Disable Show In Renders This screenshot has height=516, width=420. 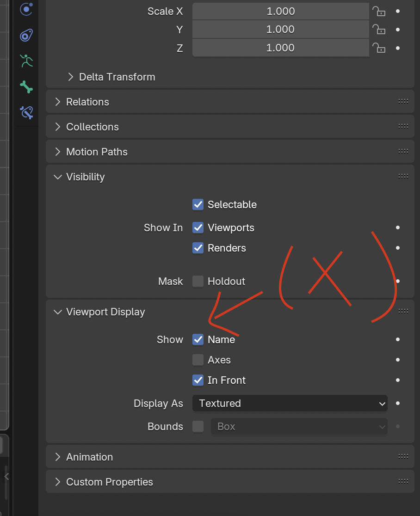click(198, 248)
